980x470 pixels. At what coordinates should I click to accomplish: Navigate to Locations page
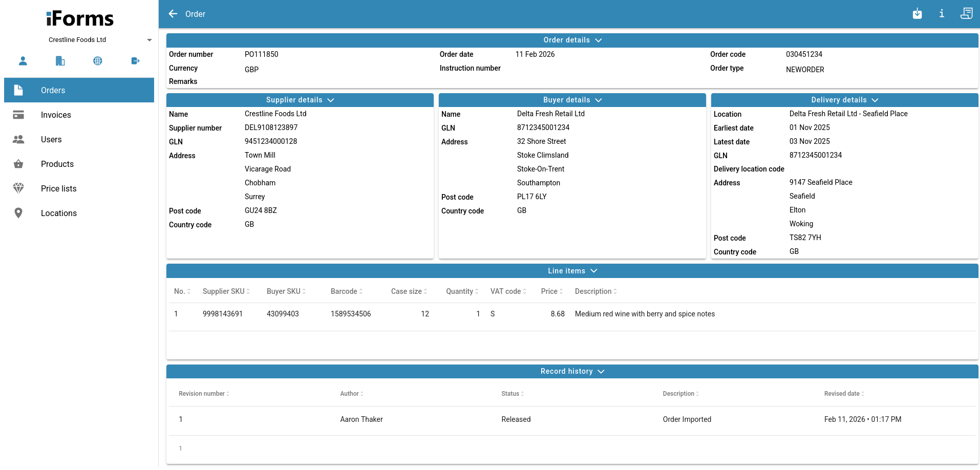coord(58,213)
